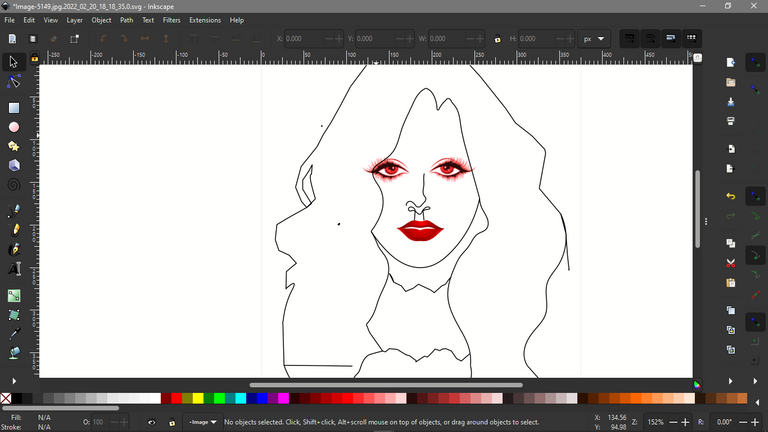Open the px units dropdown
Screen dimensions: 768x432
(594, 39)
